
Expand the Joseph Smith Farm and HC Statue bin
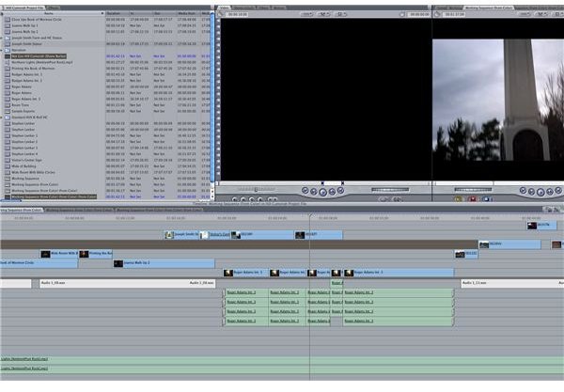tap(2, 38)
